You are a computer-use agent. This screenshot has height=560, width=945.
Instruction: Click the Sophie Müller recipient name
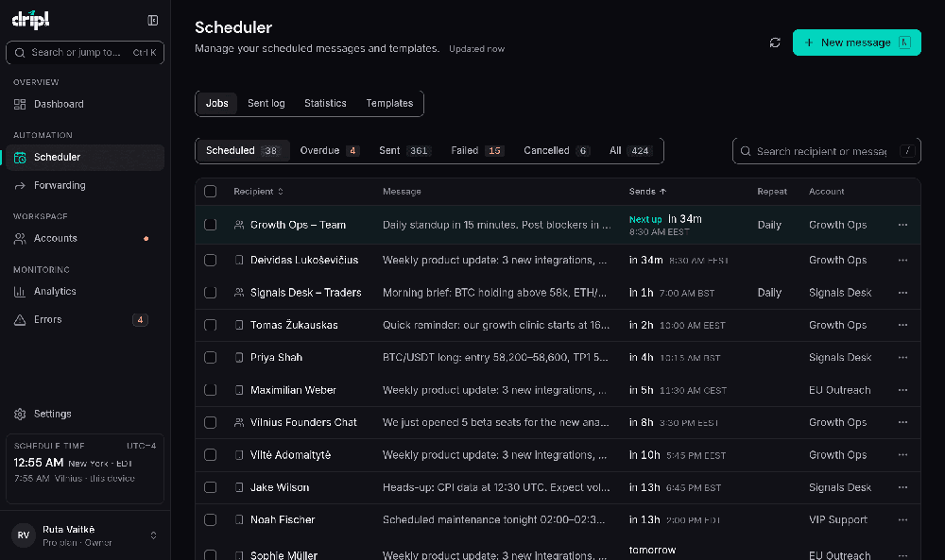click(283, 555)
